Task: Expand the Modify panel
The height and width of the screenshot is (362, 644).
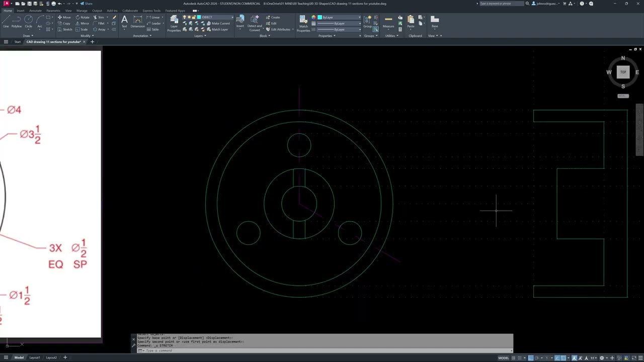Action: click(x=87, y=36)
